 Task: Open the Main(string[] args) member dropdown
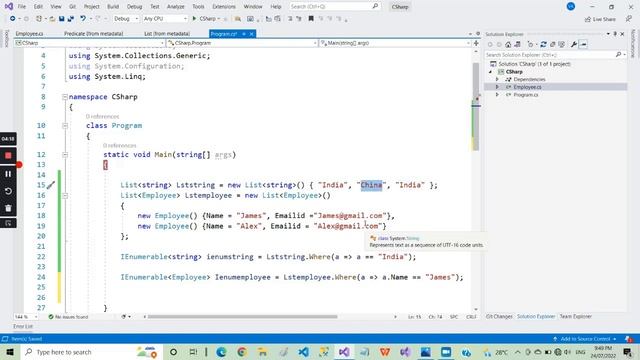(395, 43)
